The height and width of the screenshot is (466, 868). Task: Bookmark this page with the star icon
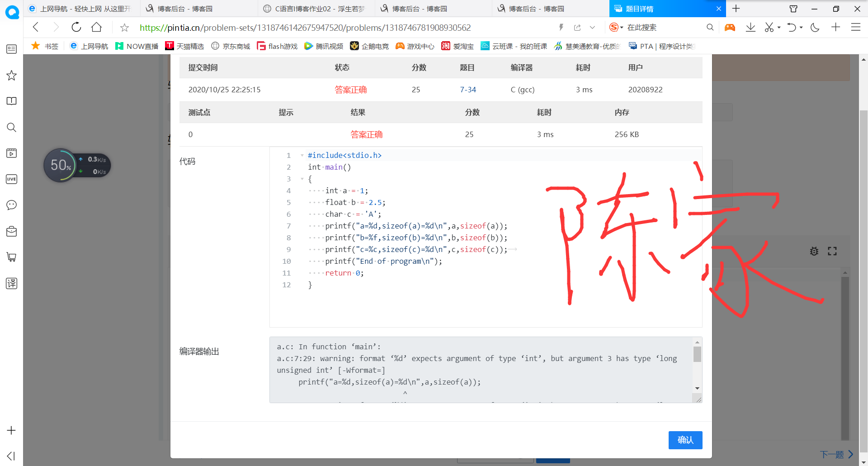[124, 28]
